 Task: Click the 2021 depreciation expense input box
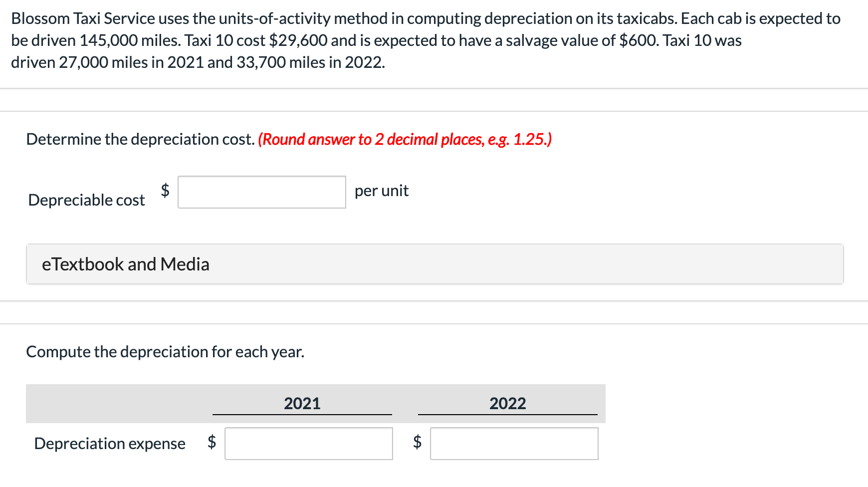(308, 443)
